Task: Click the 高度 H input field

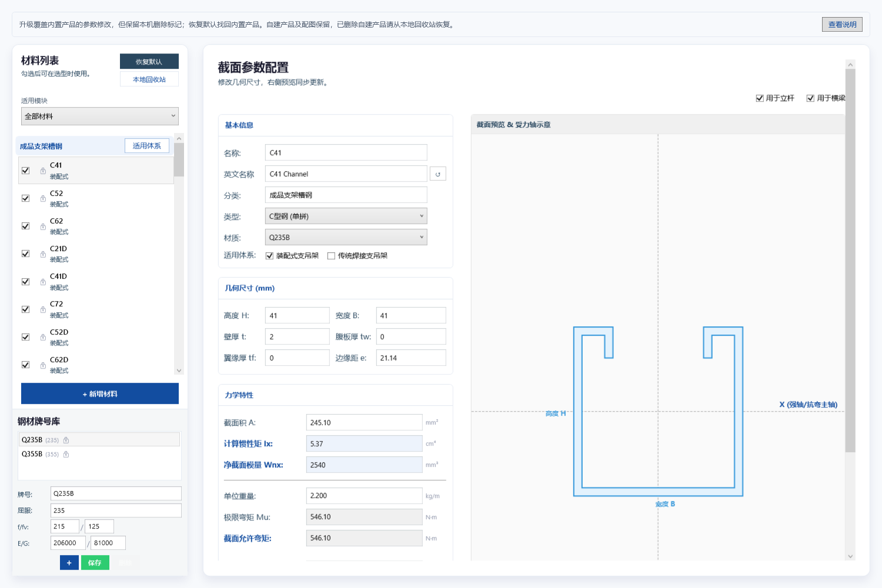Action: (298, 316)
